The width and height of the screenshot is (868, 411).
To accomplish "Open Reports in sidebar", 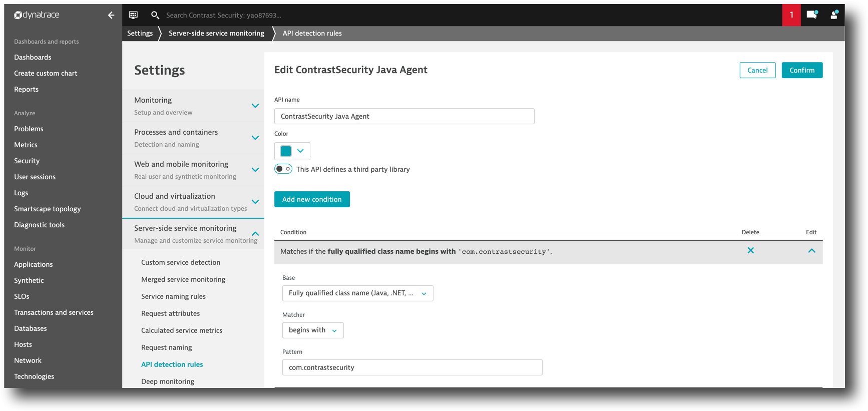I will click(26, 89).
